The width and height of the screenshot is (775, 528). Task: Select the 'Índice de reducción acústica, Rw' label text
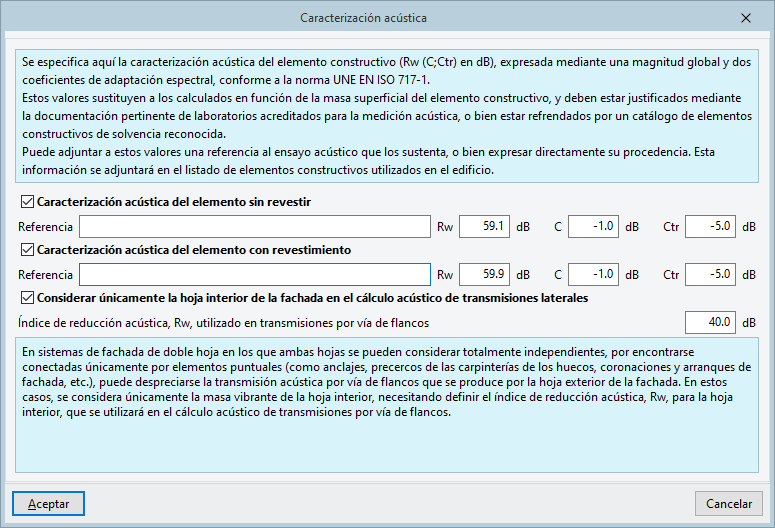(x=223, y=323)
